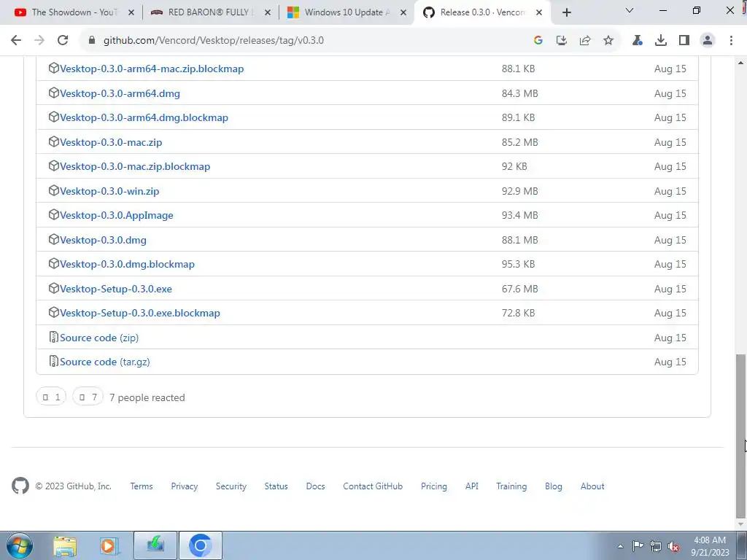Click package icon beside Vesktop-0.3.0-win.zip
The height and width of the screenshot is (560, 747).
coord(54,190)
